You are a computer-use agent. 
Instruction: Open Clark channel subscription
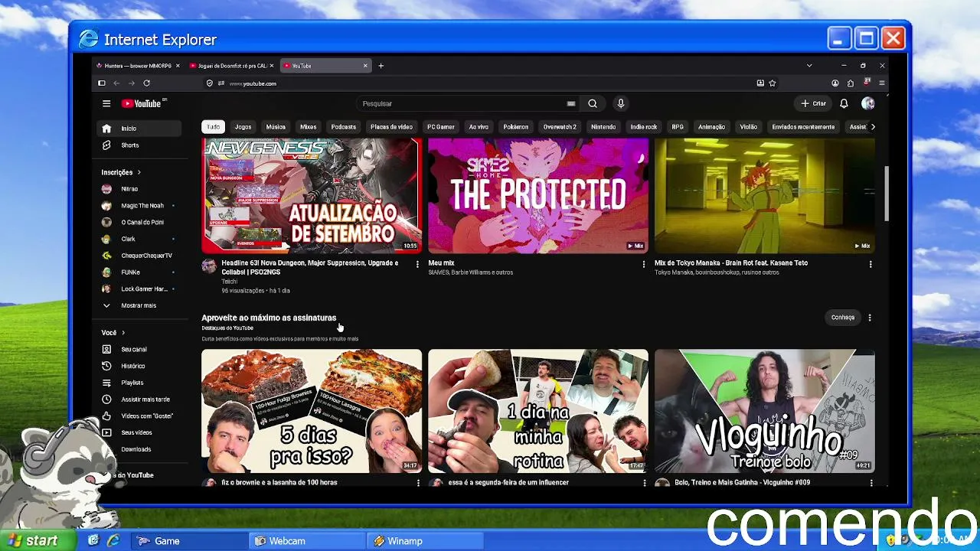[x=139, y=239]
